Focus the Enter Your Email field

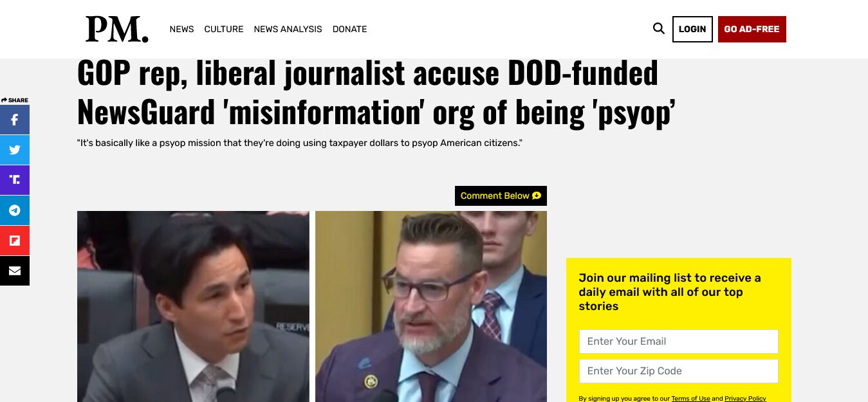[678, 342]
